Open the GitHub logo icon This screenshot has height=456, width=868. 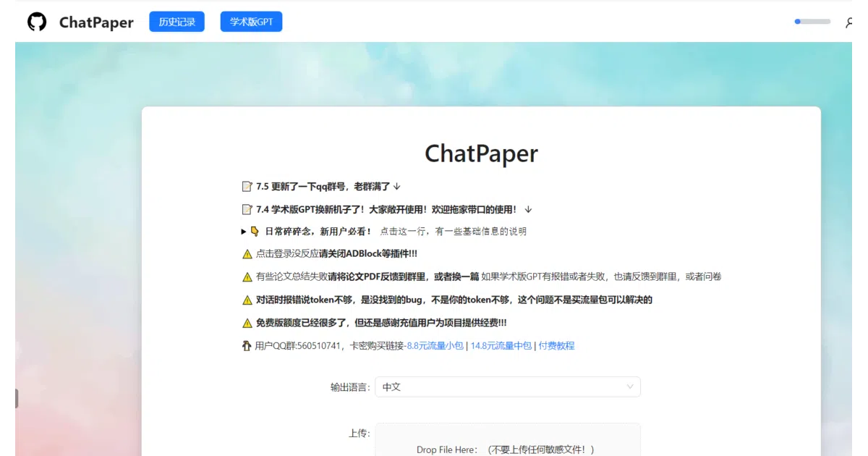(x=37, y=22)
